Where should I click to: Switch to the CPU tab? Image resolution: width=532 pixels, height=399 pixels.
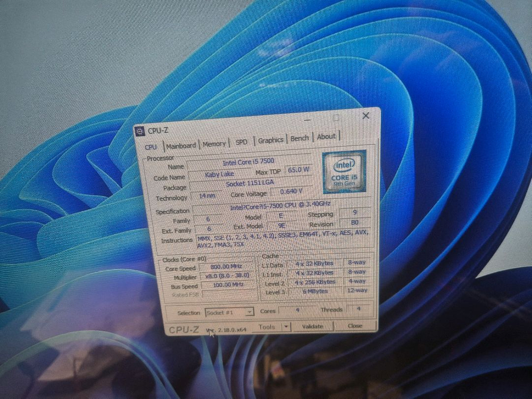pyautogui.click(x=151, y=146)
